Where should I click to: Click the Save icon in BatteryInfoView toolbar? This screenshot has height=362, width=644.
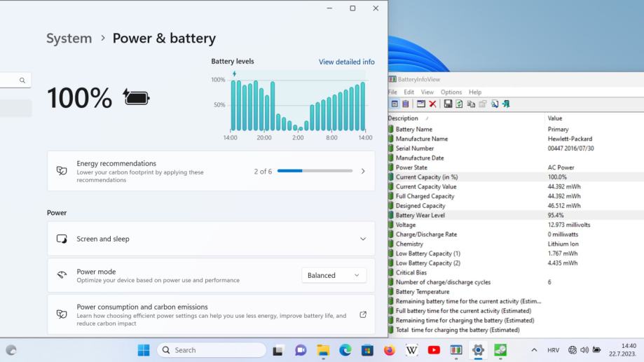pos(448,104)
